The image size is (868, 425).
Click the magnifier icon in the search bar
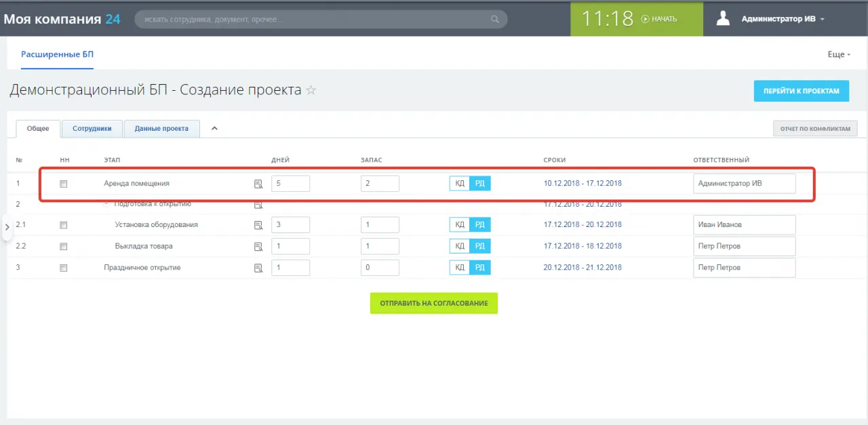pos(494,19)
